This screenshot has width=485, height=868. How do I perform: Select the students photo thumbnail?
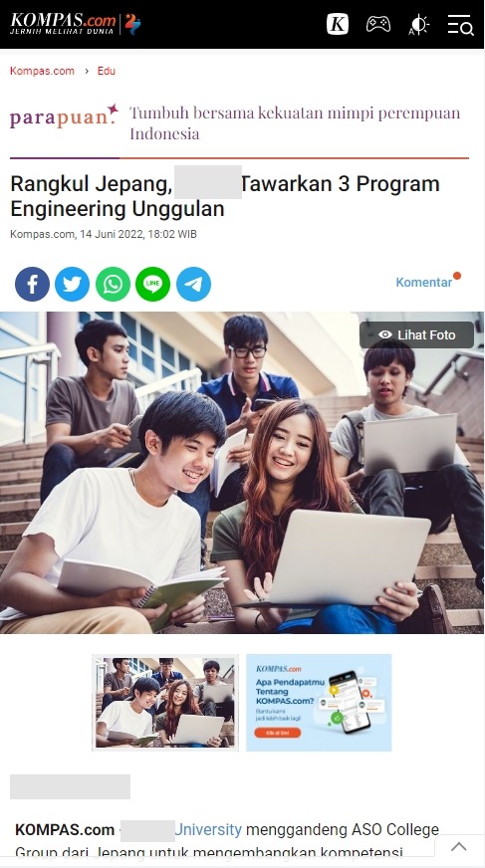tap(165, 703)
